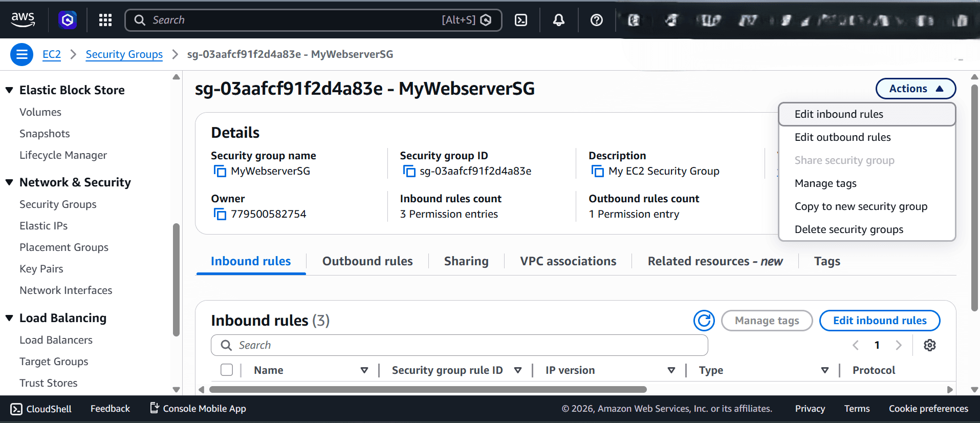980x423 pixels.
Task: Open the VPC associations tab
Action: 568,261
